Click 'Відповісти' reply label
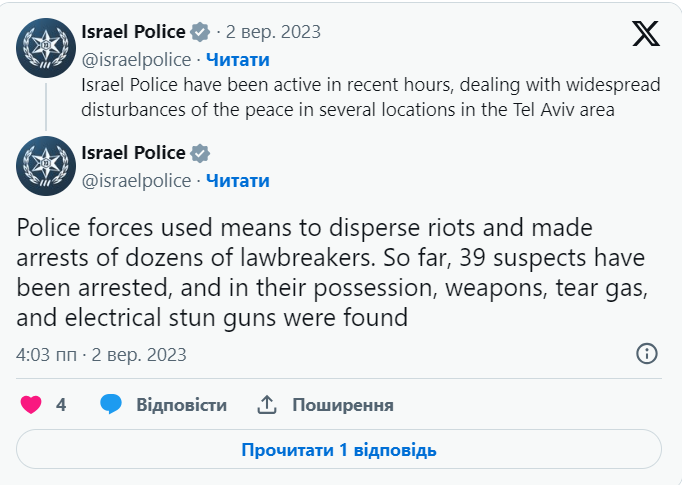The width and height of the screenshot is (682, 485). point(181,405)
